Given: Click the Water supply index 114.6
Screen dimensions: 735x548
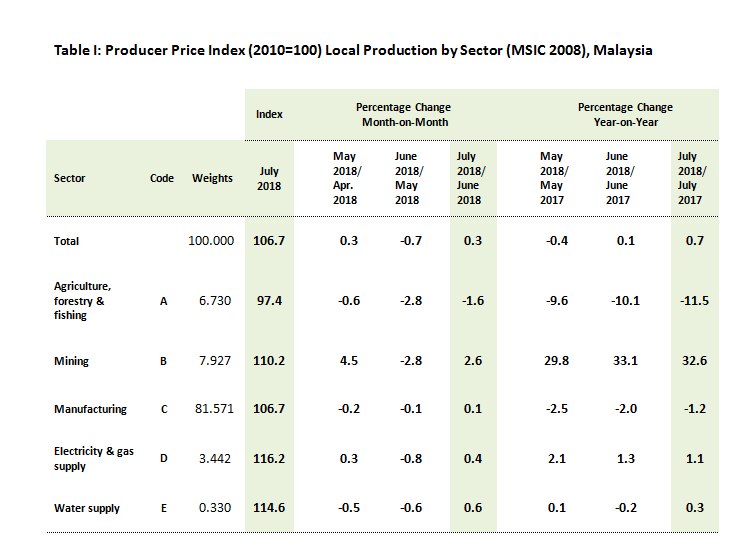Looking at the screenshot, I should click(x=269, y=508).
